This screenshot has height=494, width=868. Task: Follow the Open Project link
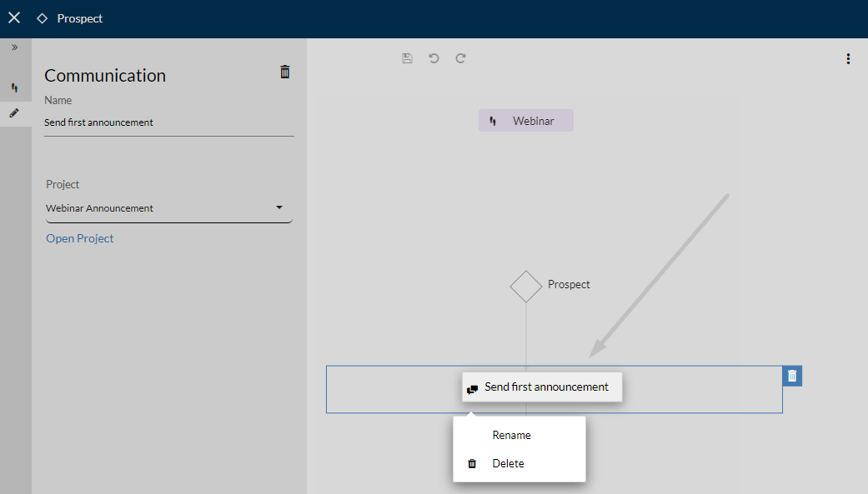[80, 238]
